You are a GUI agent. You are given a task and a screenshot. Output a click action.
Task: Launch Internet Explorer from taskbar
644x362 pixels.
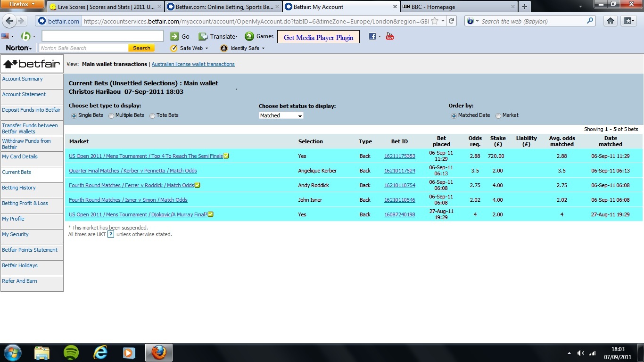pos(100,353)
